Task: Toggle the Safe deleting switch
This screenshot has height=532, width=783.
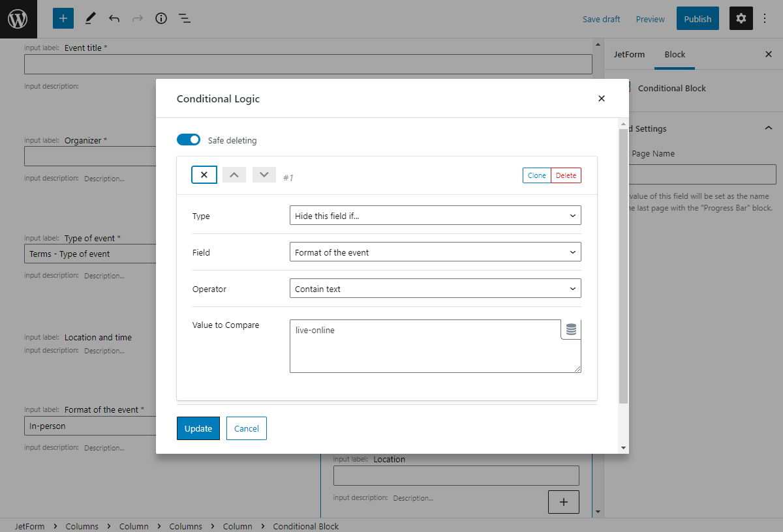Action: point(189,140)
